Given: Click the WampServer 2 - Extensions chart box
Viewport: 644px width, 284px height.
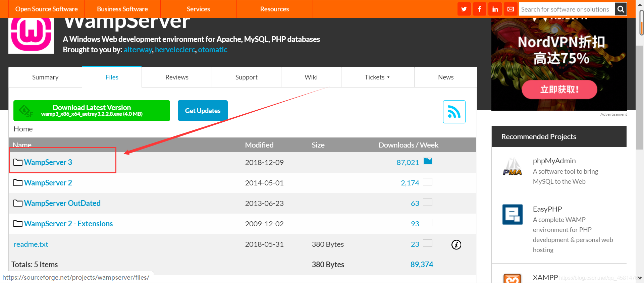Looking at the screenshot, I should (x=428, y=223).
